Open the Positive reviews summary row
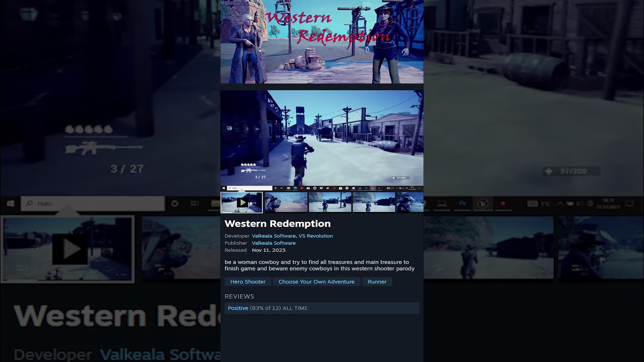 (x=322, y=308)
